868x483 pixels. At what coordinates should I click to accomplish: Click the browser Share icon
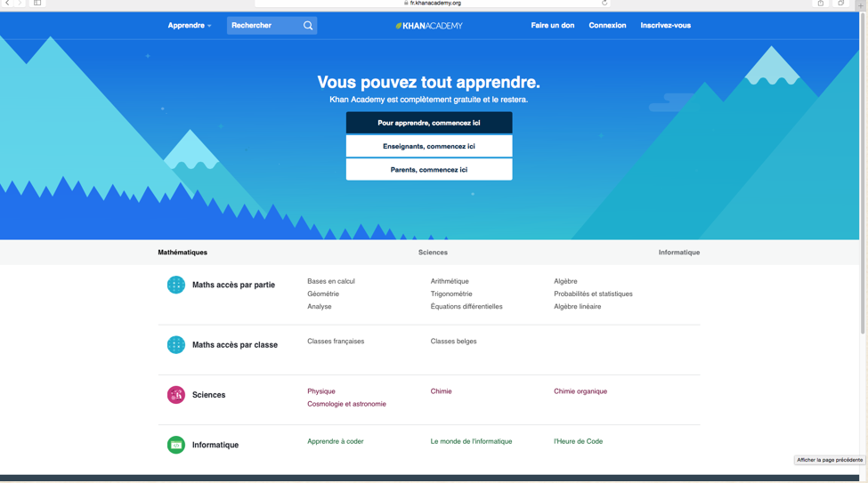click(x=821, y=4)
